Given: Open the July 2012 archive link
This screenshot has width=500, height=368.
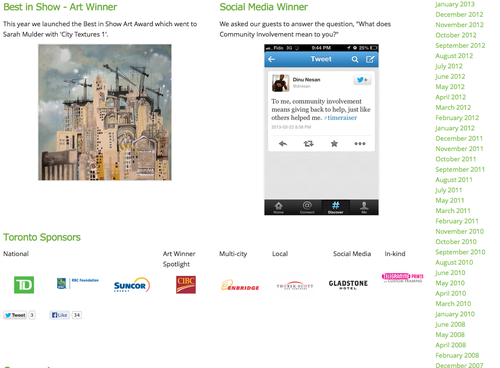Looking at the screenshot, I should 449,66.
